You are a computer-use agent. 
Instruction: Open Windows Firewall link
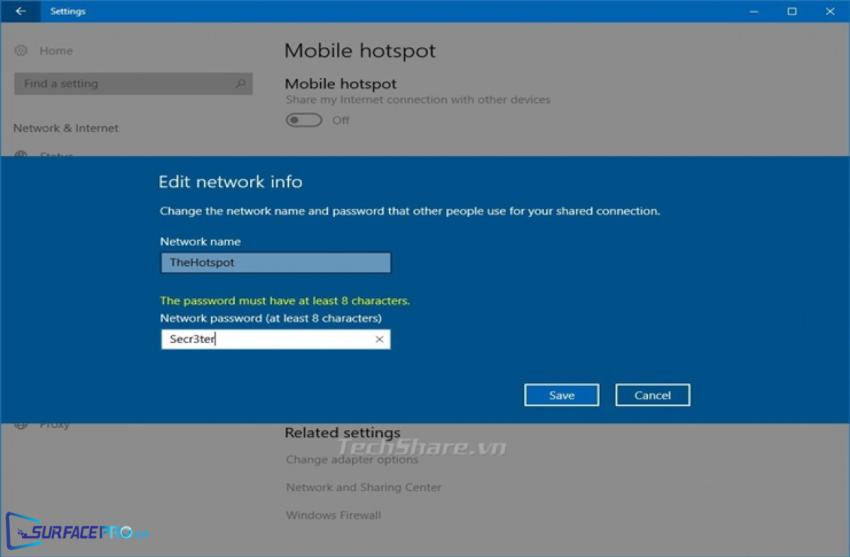point(333,515)
